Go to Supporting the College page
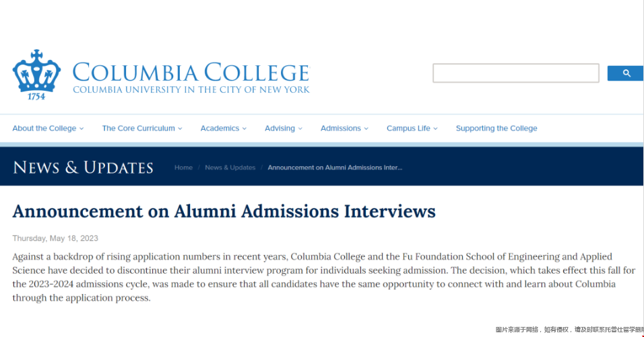 [496, 128]
